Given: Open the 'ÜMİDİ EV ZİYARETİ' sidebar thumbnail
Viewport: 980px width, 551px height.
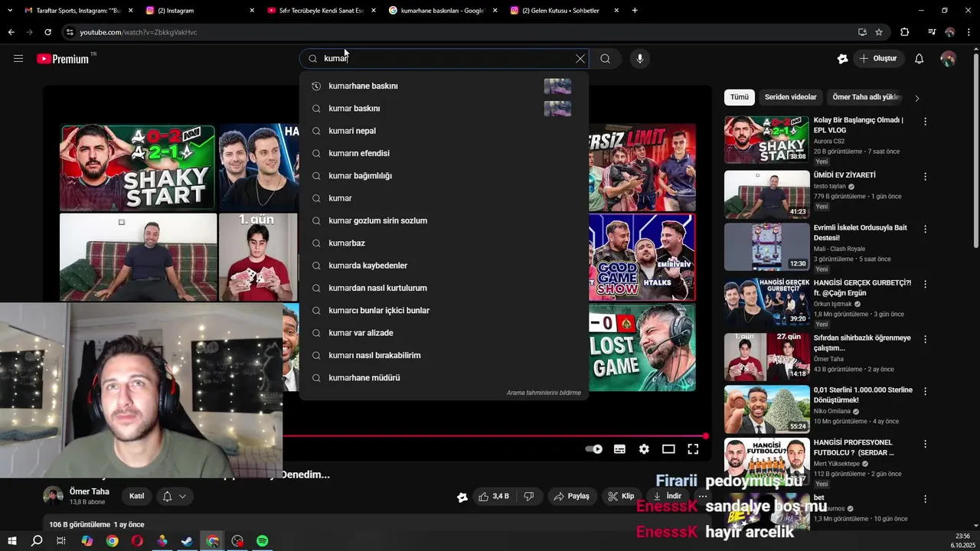Looking at the screenshot, I should coord(766,194).
